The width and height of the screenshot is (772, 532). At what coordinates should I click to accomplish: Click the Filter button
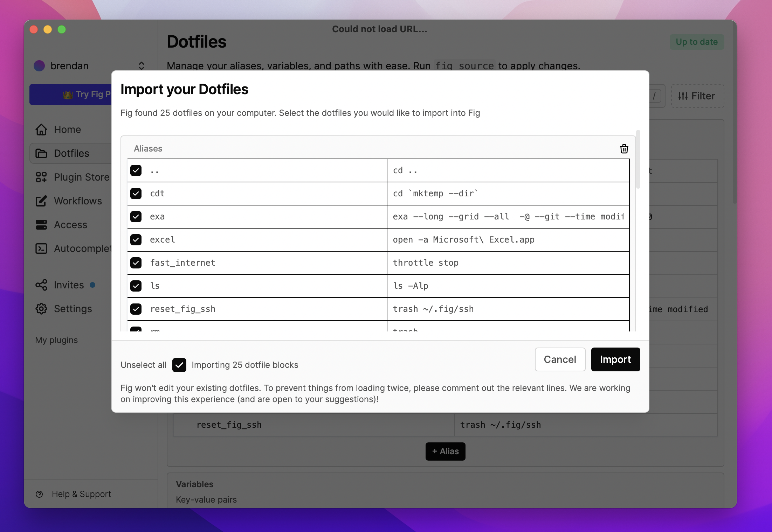tap(697, 96)
